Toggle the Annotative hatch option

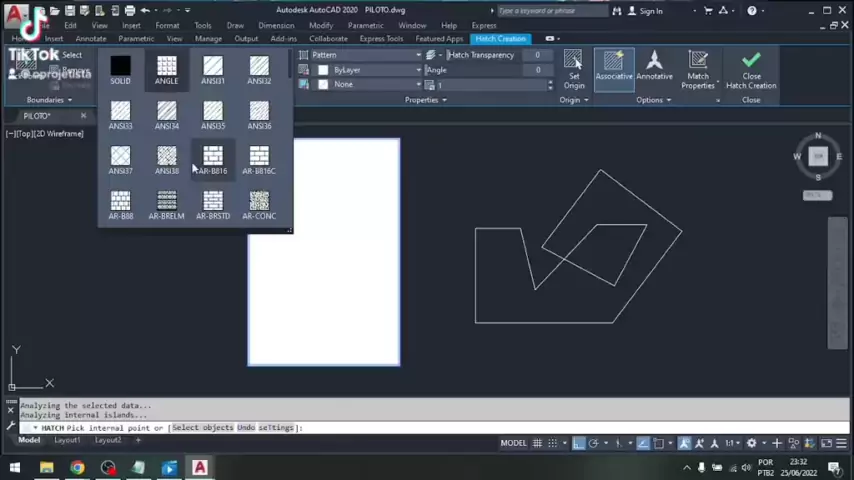(x=654, y=68)
